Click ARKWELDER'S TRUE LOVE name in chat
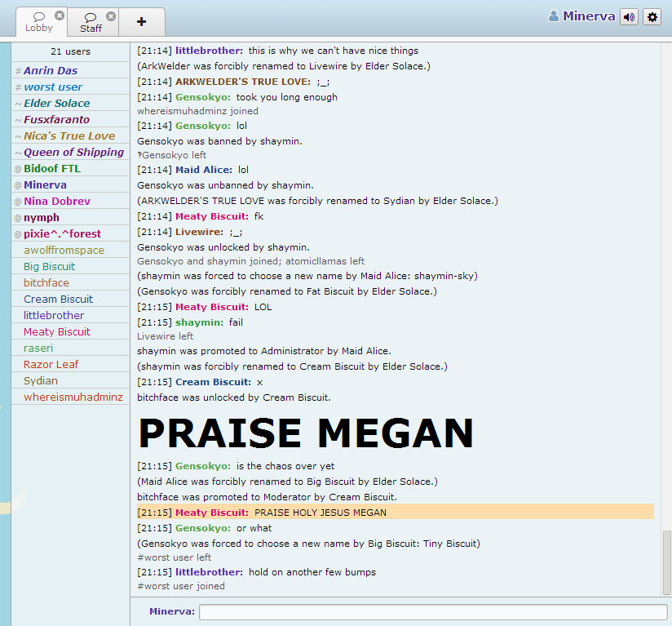 243,82
